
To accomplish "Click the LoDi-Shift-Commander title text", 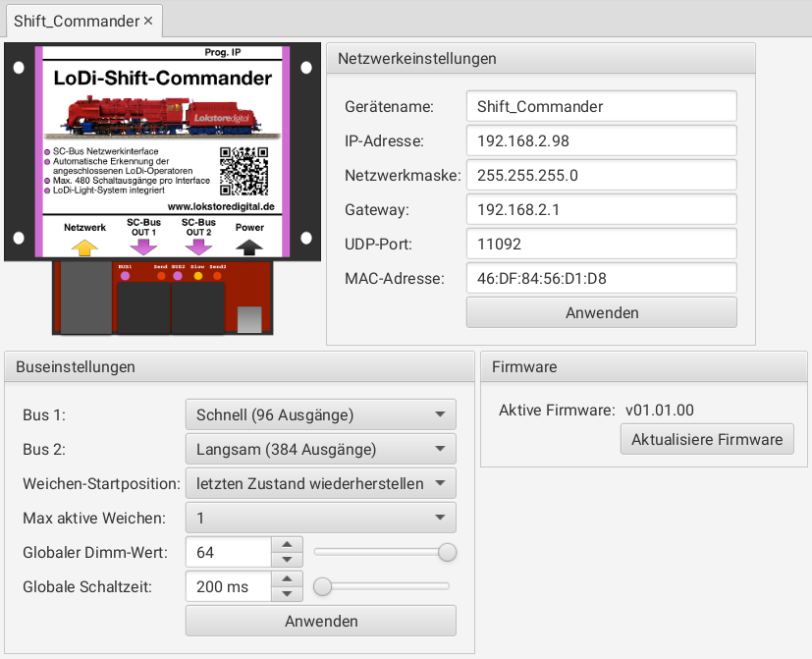I will tap(163, 79).
